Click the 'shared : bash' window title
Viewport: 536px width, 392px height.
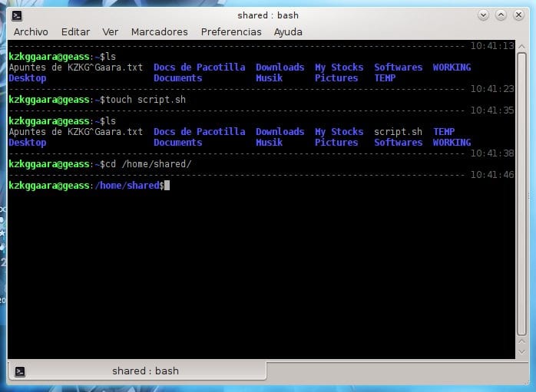(268, 15)
